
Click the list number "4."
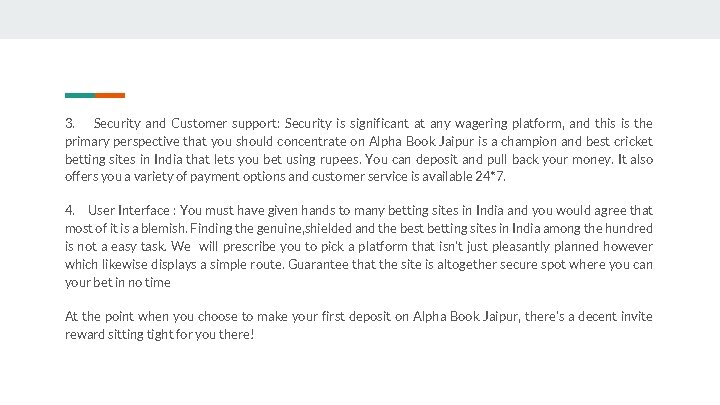pyautogui.click(x=70, y=211)
